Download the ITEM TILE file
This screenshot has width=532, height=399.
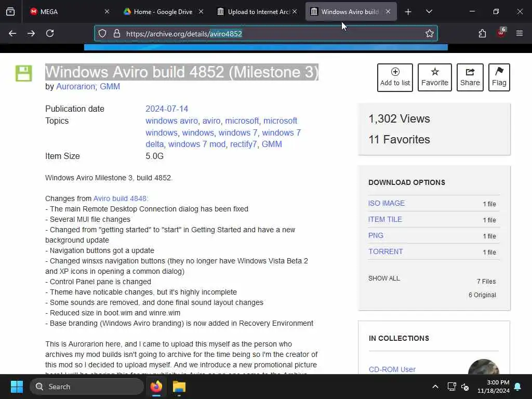pos(385,220)
